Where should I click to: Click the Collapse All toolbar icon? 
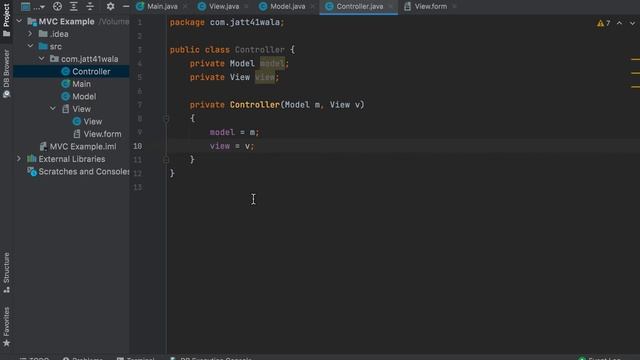pos(90,7)
